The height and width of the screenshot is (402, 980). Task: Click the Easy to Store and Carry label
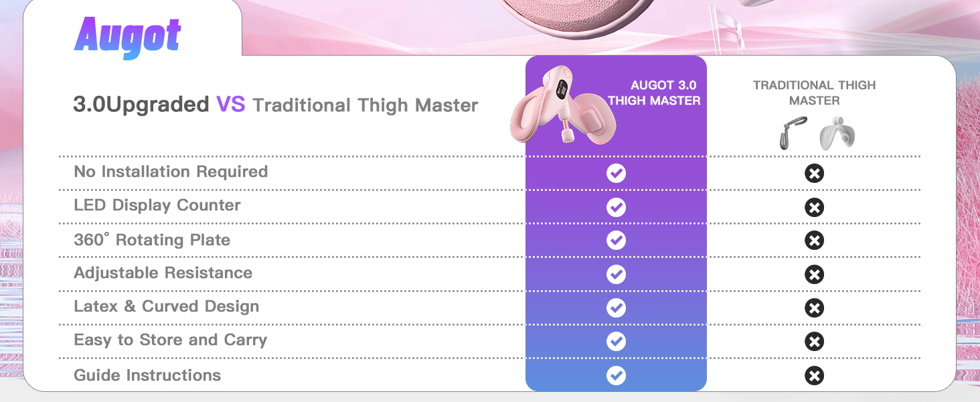[170, 340]
